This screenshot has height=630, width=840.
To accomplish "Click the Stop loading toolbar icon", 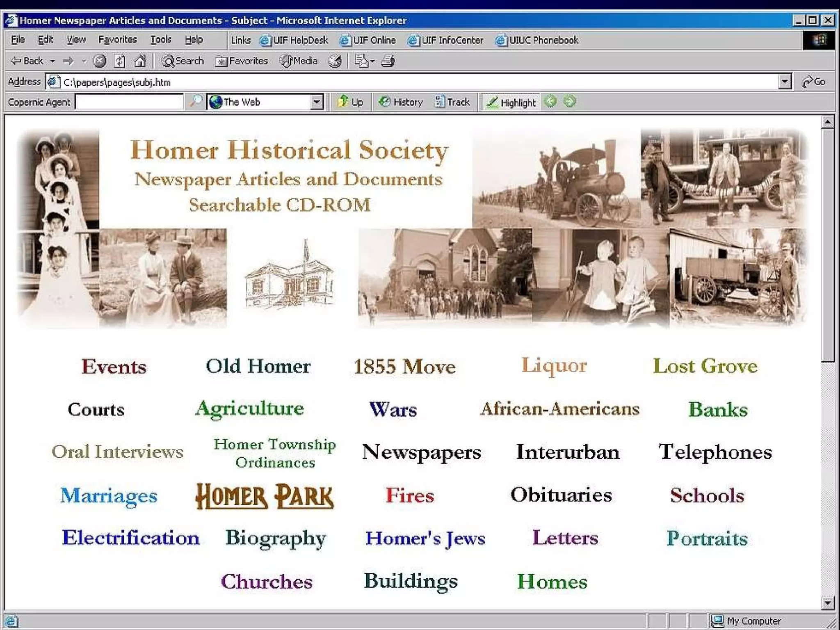I will click(100, 61).
